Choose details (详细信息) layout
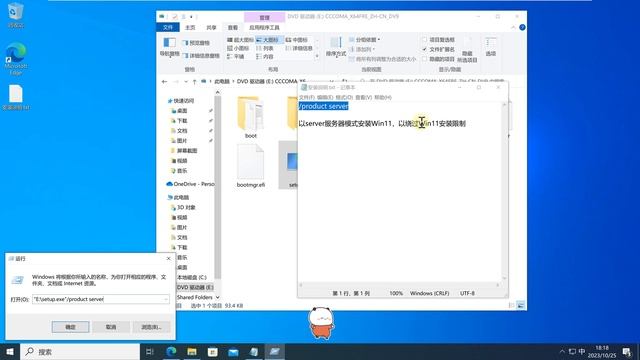 point(299,48)
